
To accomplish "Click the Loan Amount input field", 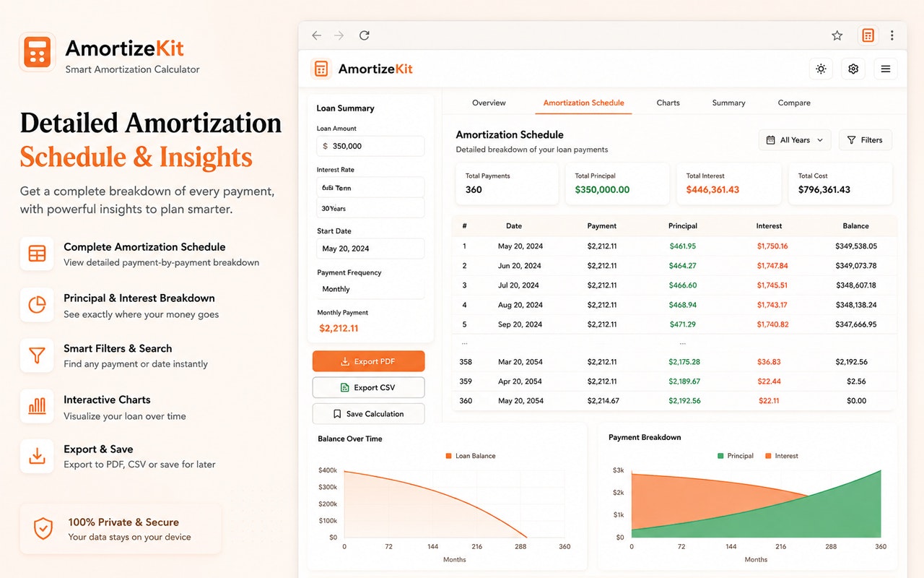I will coord(370,146).
